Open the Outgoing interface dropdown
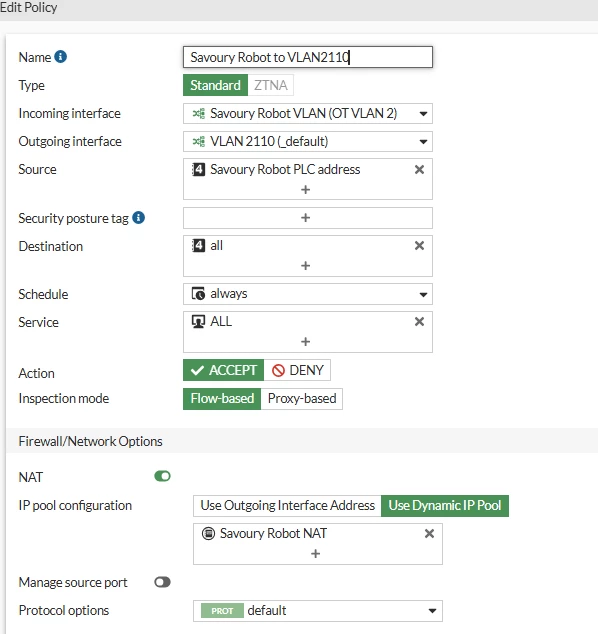Viewport: 598px width, 634px height. 308,142
